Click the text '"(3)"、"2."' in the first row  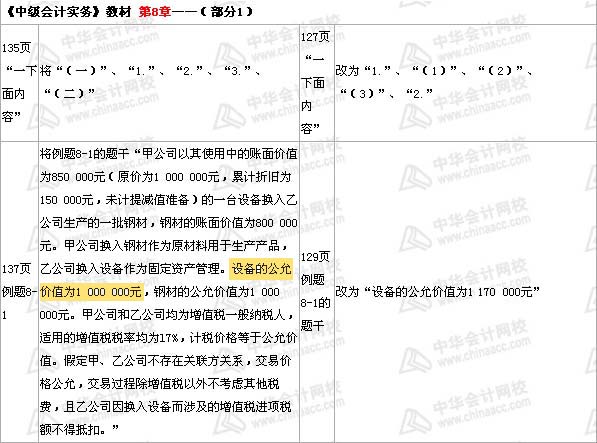(386, 94)
